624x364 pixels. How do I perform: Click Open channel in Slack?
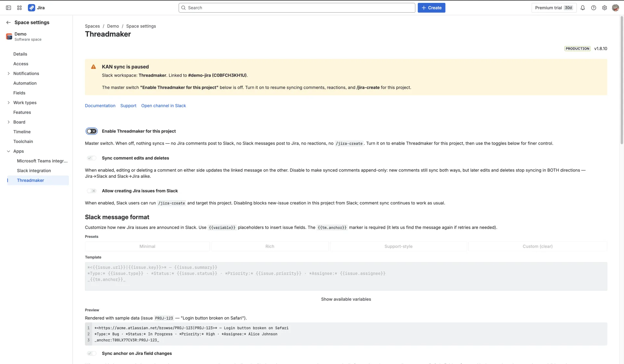tap(163, 106)
